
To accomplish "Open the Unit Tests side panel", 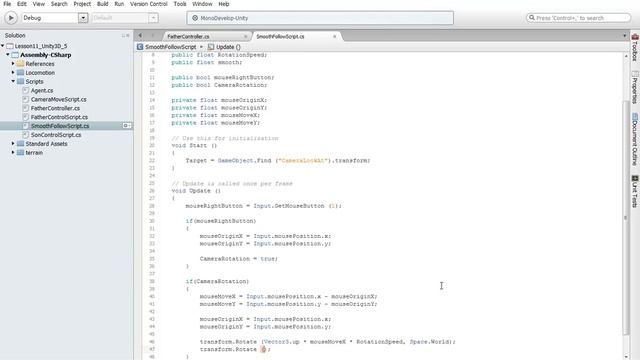I will click(x=635, y=191).
